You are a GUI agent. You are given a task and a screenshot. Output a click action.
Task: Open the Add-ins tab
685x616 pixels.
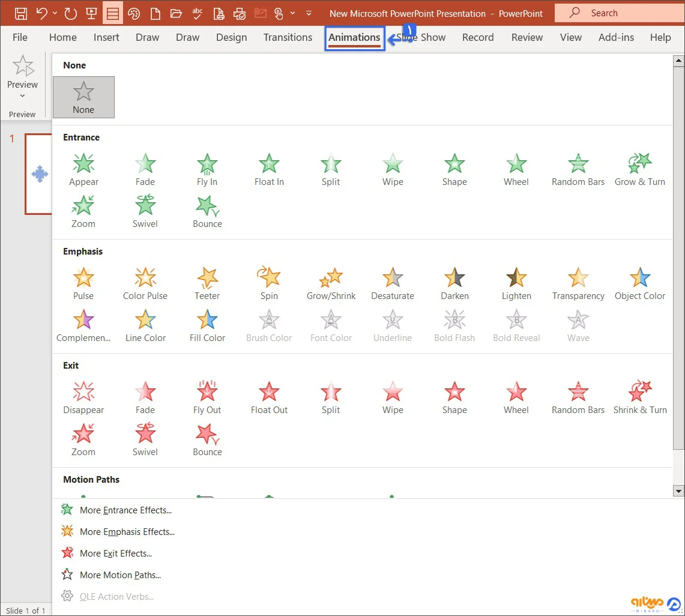click(616, 38)
